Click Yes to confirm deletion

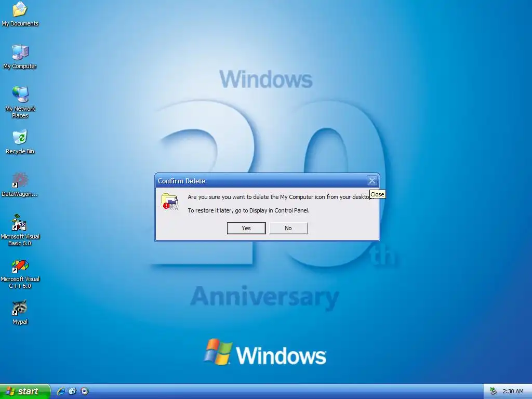tap(246, 228)
